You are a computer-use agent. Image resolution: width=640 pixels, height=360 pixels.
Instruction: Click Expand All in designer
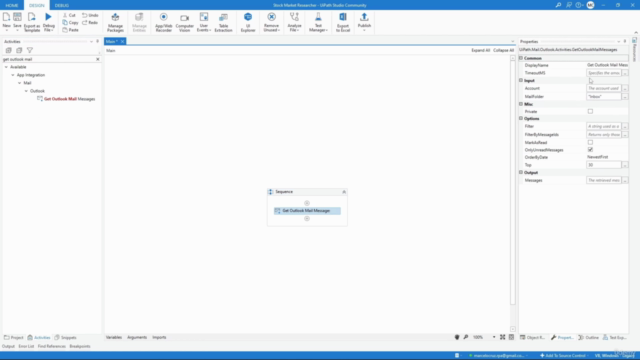[x=480, y=50]
